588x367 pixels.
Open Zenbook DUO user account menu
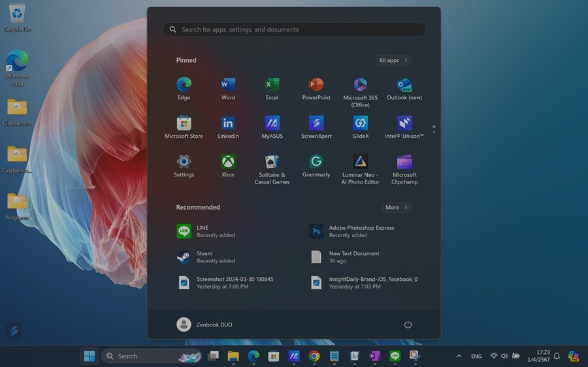205,325
